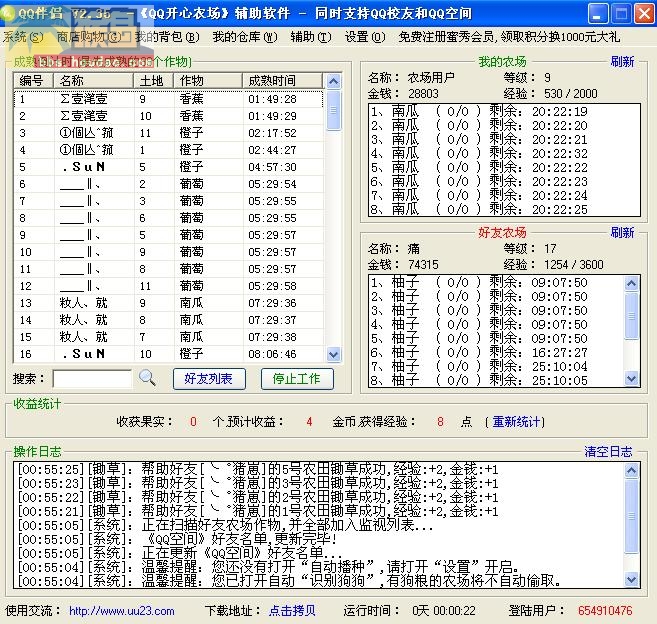Sort by the 编号 column header

(33, 80)
